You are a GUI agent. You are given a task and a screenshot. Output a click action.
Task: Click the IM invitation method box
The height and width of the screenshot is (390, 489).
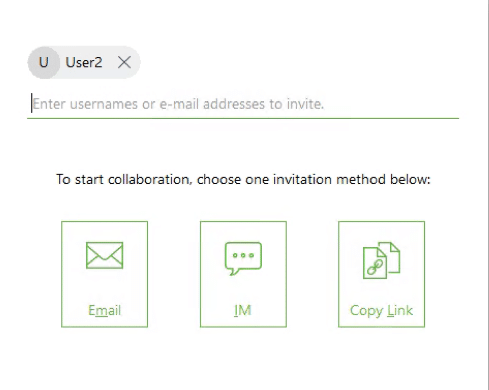[243, 274]
